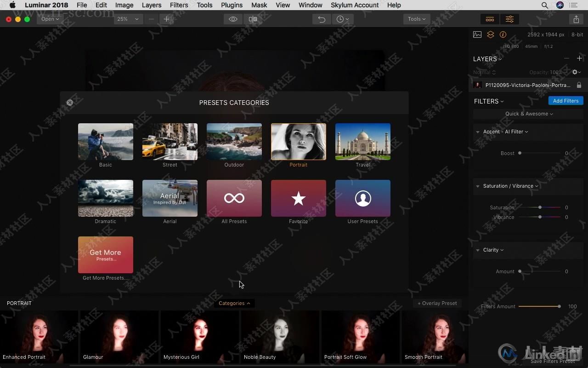Collapse the Saturation / Vibrance filter triangle
Screen dimensions: 588x368
click(x=478, y=186)
